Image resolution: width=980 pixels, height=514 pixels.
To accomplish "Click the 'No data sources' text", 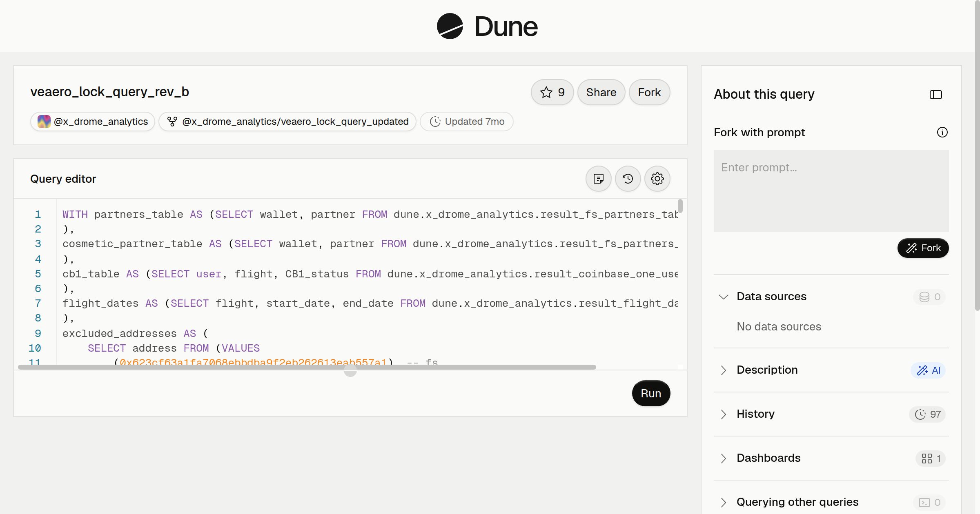I will tap(779, 326).
